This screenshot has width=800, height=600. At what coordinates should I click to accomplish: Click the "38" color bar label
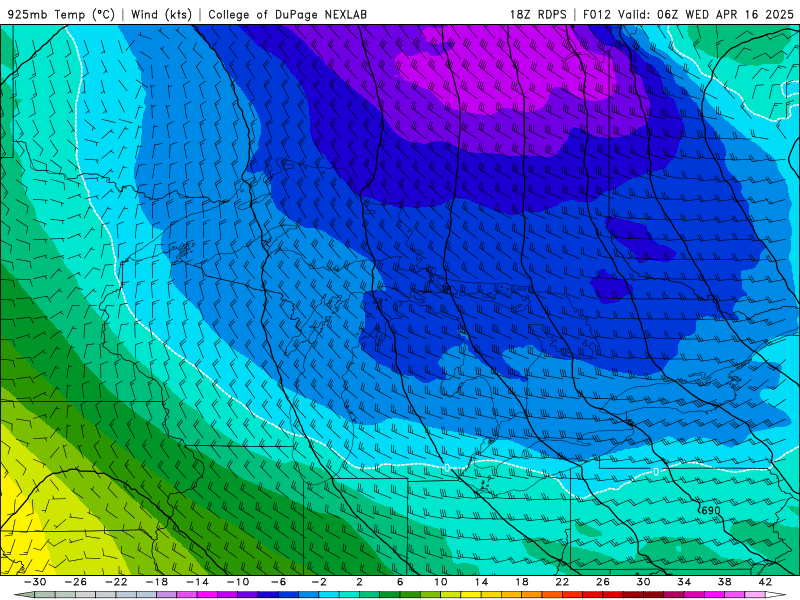(x=724, y=582)
